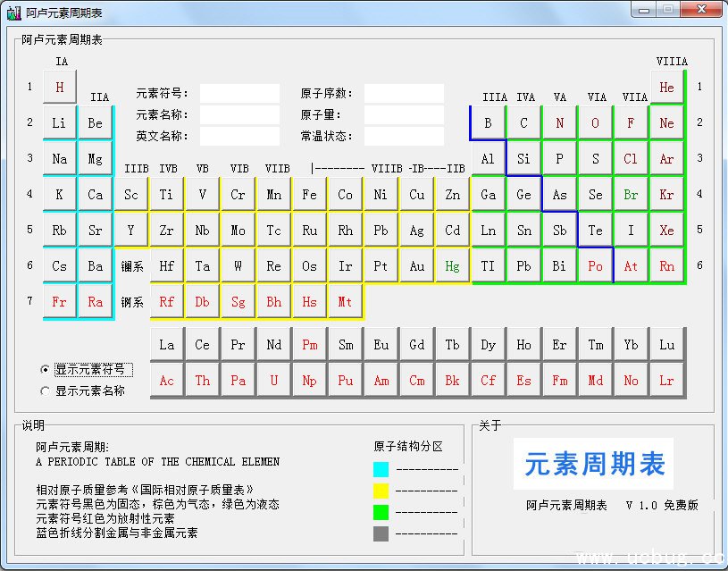Select the red U element in actinides
Screen dimensions: 728x571
click(x=273, y=381)
